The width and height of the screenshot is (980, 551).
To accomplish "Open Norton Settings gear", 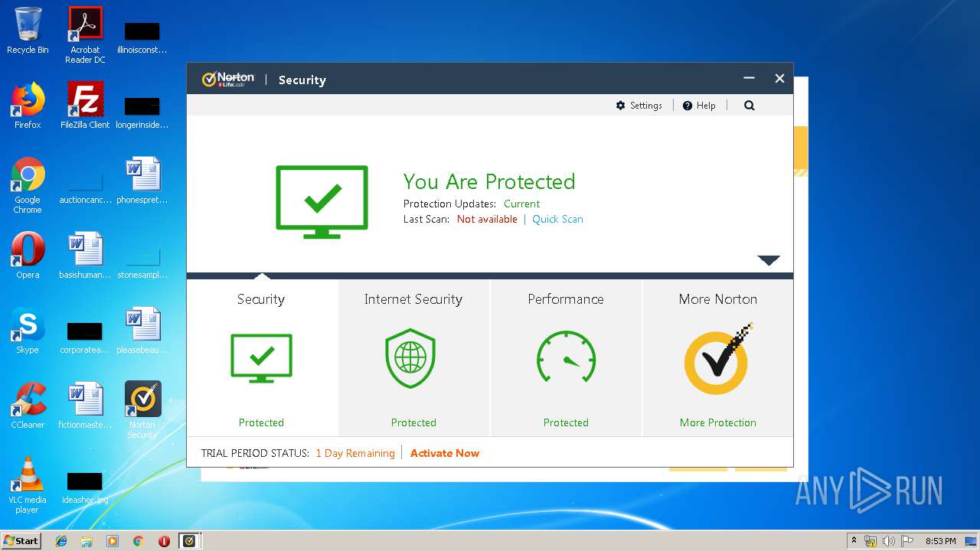I will coord(639,106).
